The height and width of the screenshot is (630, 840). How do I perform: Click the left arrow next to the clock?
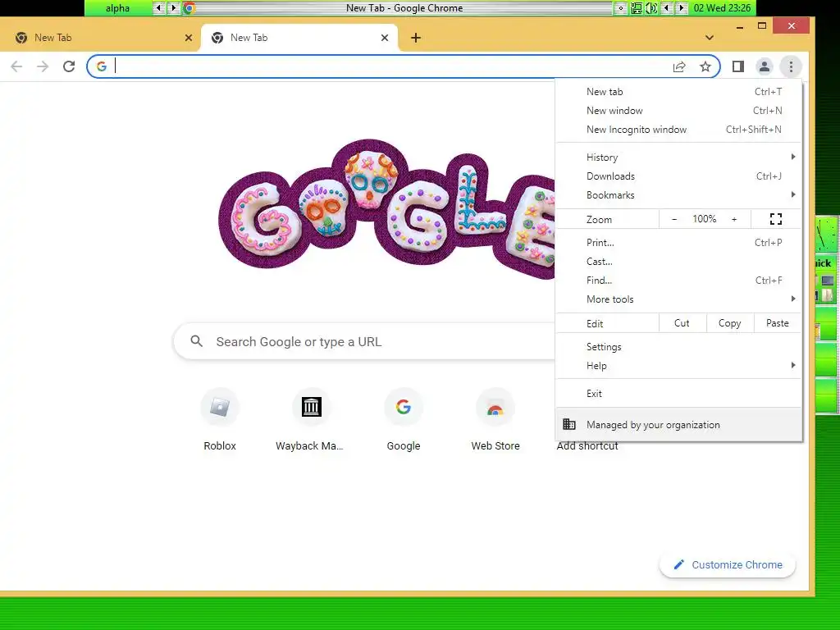(x=666, y=8)
